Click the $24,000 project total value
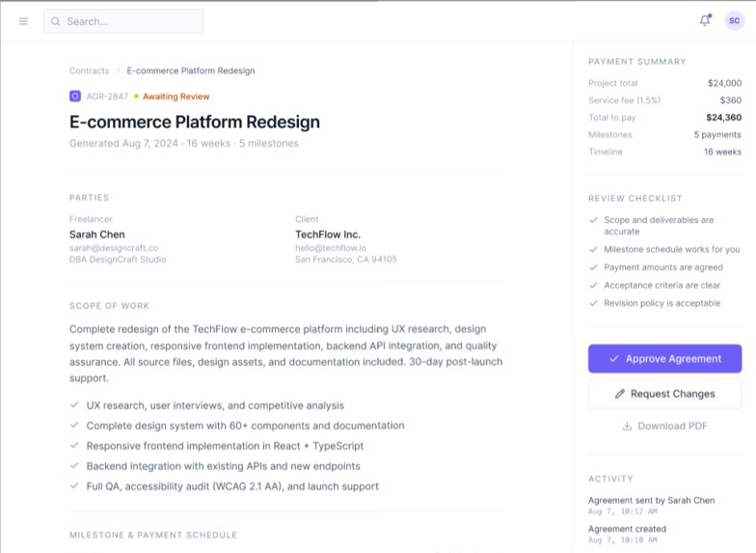This screenshot has width=756, height=553. [725, 83]
